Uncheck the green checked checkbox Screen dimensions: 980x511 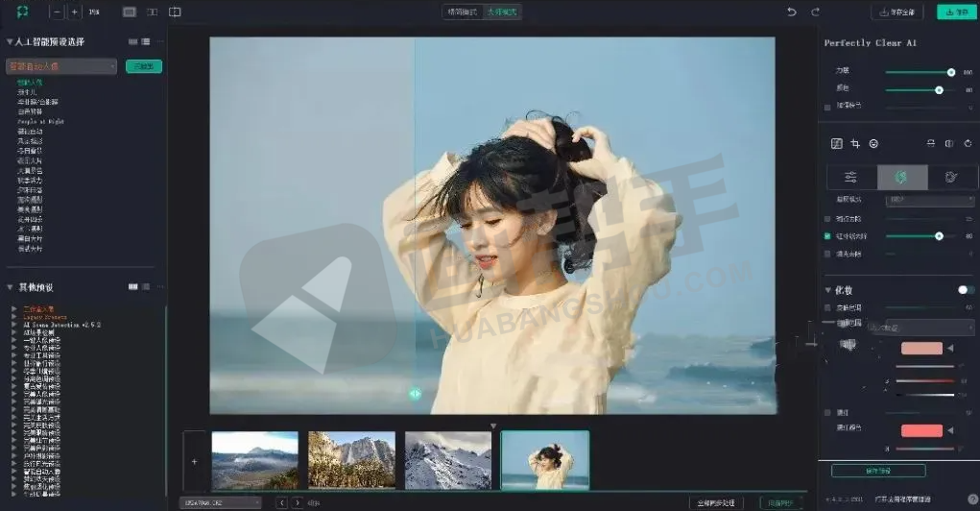click(x=827, y=236)
